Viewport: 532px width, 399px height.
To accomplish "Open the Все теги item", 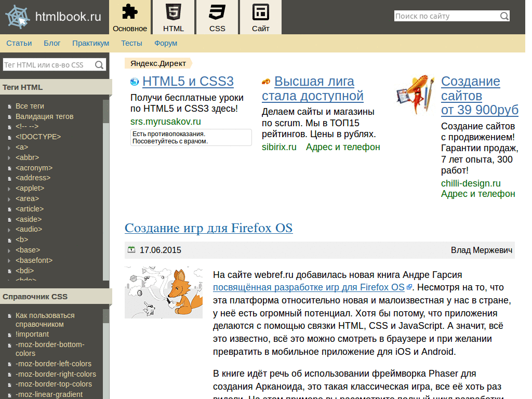I will 30,106.
